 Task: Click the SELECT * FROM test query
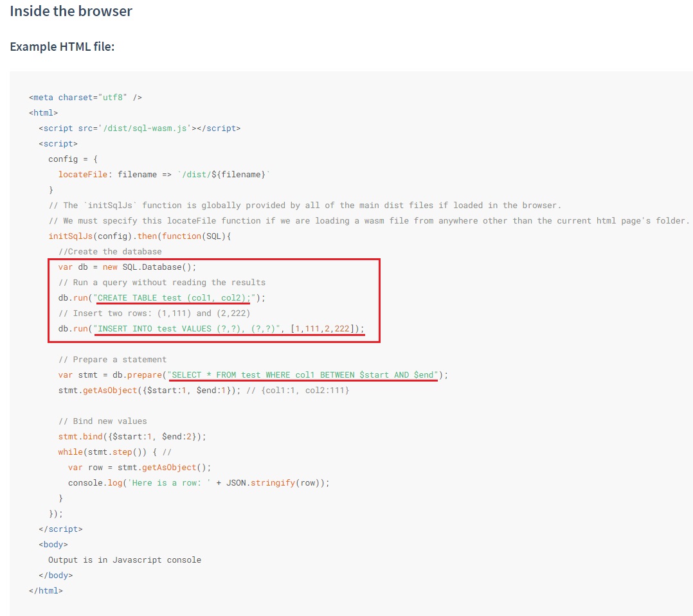pos(253,375)
